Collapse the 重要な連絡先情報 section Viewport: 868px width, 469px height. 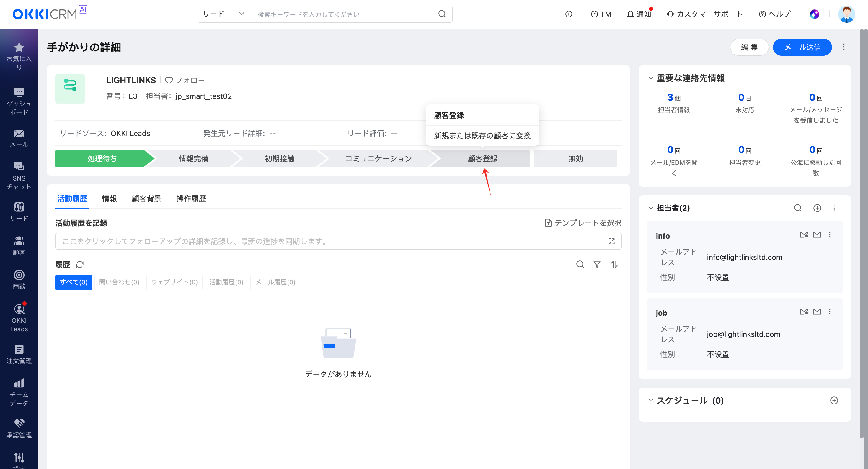(651, 78)
